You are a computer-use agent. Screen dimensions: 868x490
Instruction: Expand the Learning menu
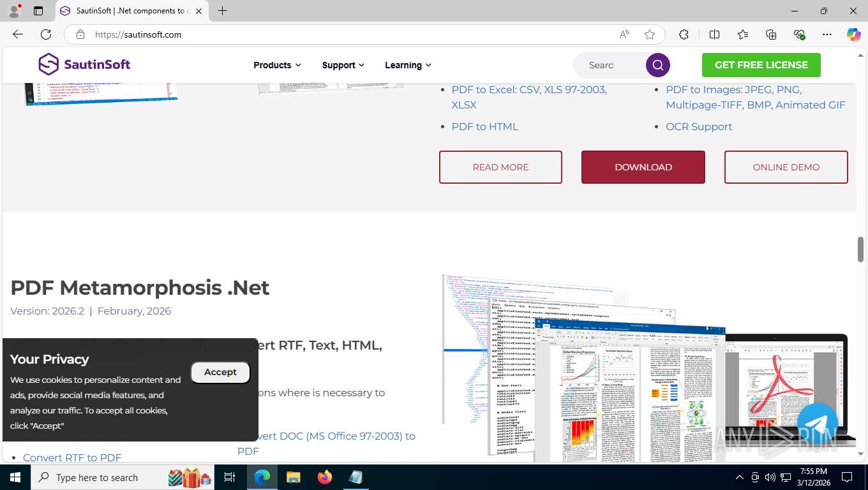point(408,65)
